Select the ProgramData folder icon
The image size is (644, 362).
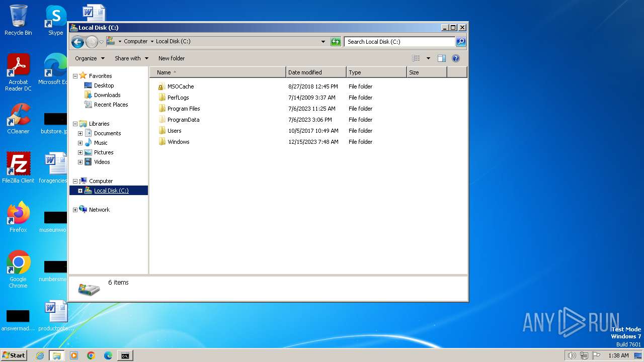[x=162, y=120]
